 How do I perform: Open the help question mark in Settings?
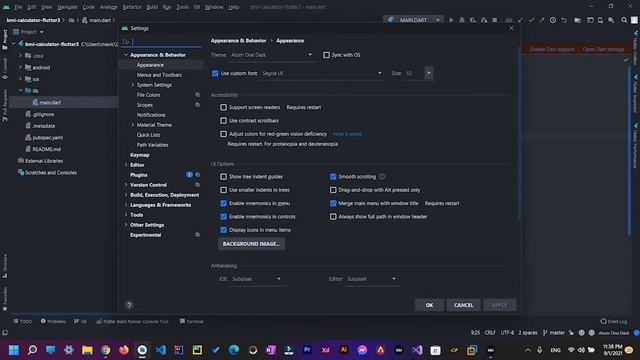click(x=129, y=305)
